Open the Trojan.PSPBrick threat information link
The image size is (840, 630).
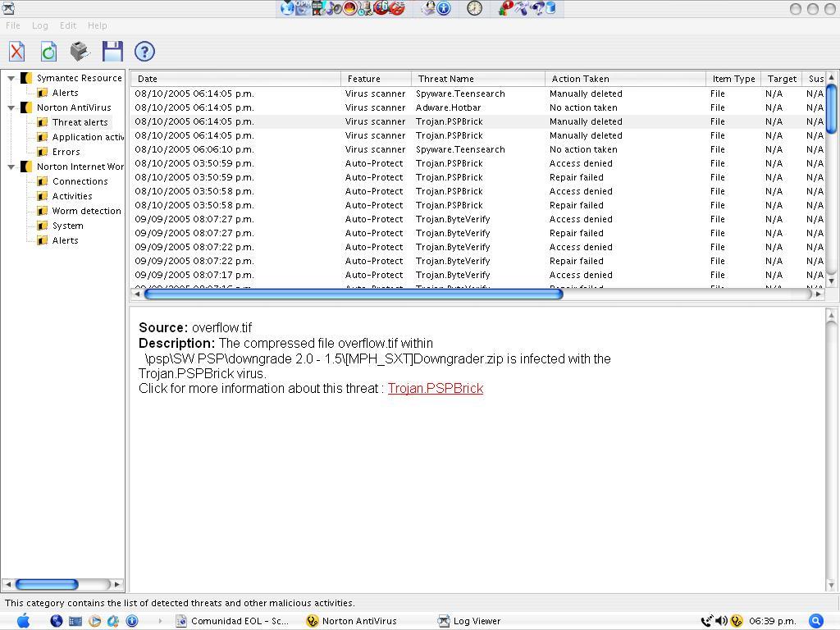436,388
